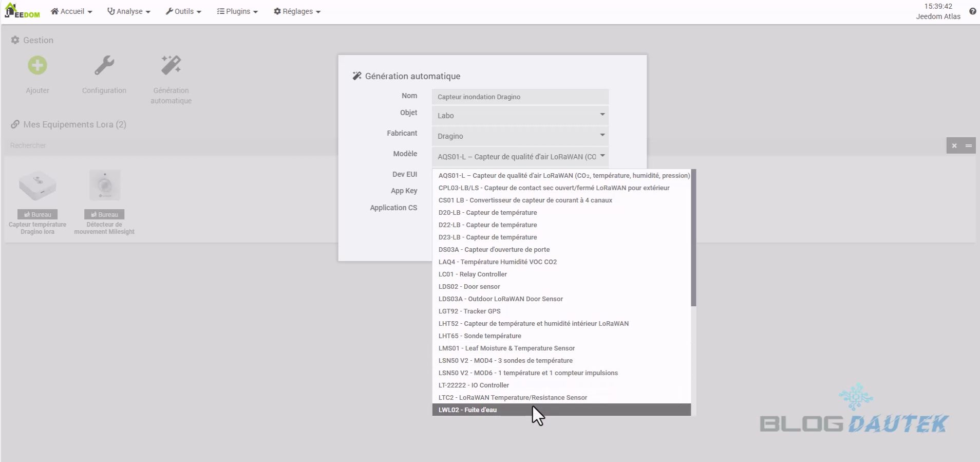Choose LHT65 - Sonde température from list
980x462 pixels.
pyautogui.click(x=480, y=336)
